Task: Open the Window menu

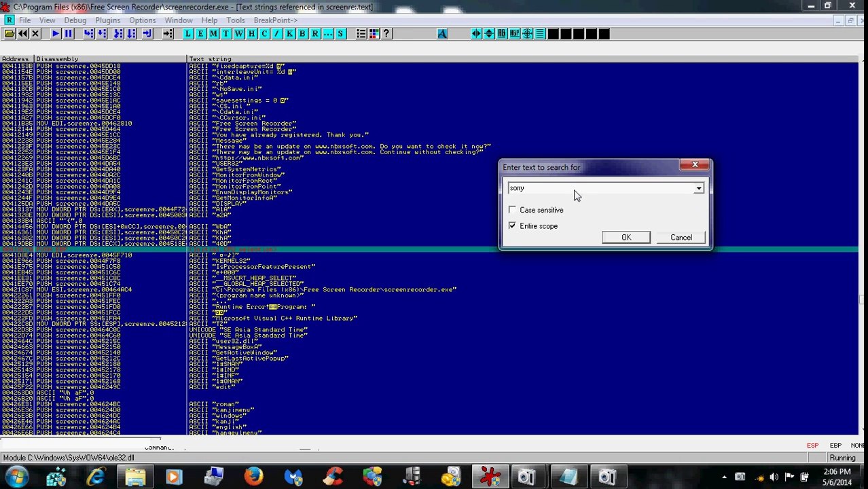Action: click(179, 20)
